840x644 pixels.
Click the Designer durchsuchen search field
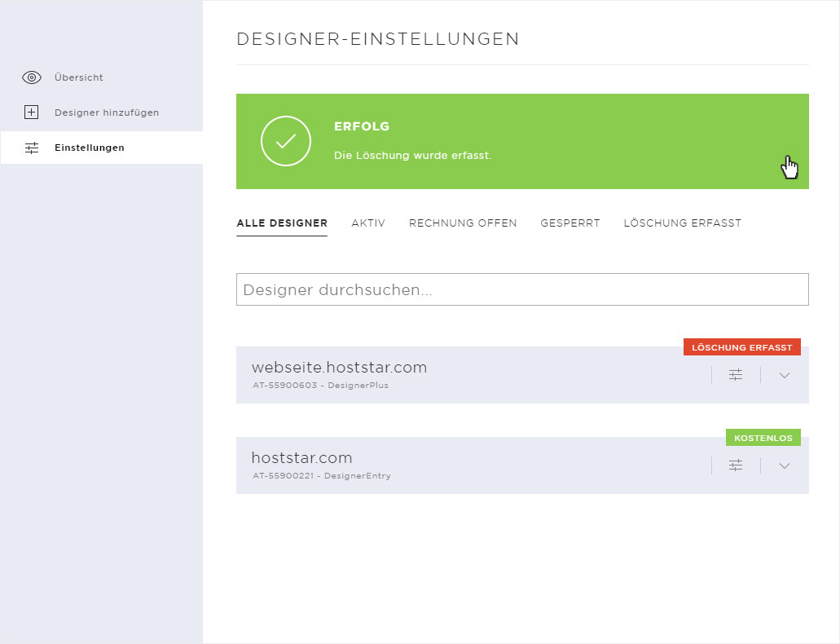522,289
